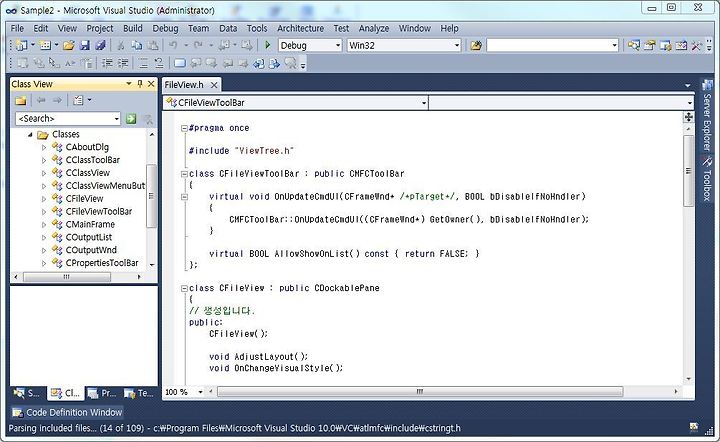Switch to the Cl... Class View bottom tab
This screenshot has width=720, height=442.
click(x=65, y=393)
